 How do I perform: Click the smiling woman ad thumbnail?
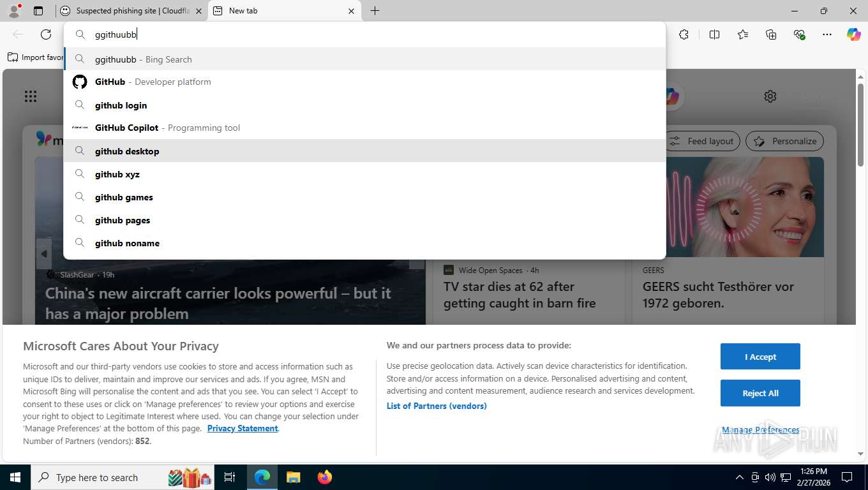click(x=744, y=207)
